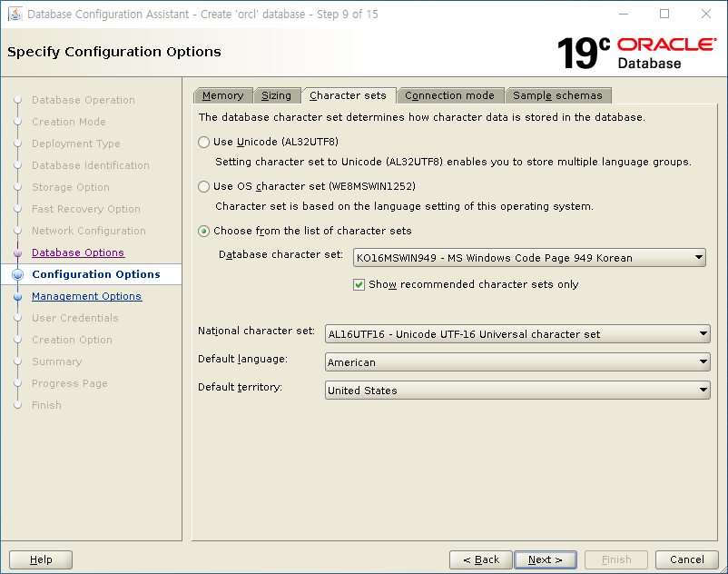Maximize the Database Configuration Assistant window
Image resolution: width=728 pixels, height=574 pixels.
[664, 14]
